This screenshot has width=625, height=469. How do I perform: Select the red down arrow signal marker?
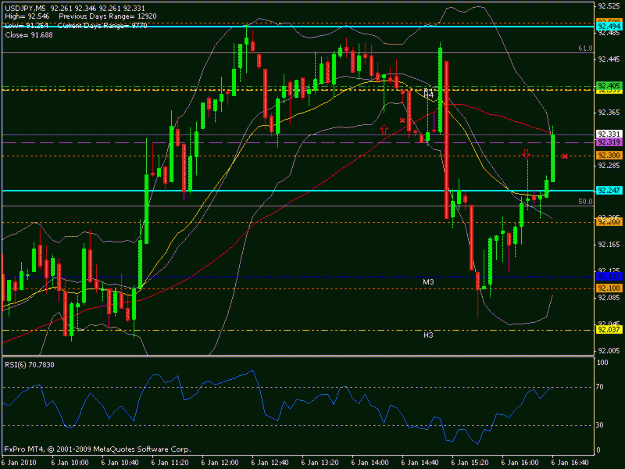coord(526,153)
